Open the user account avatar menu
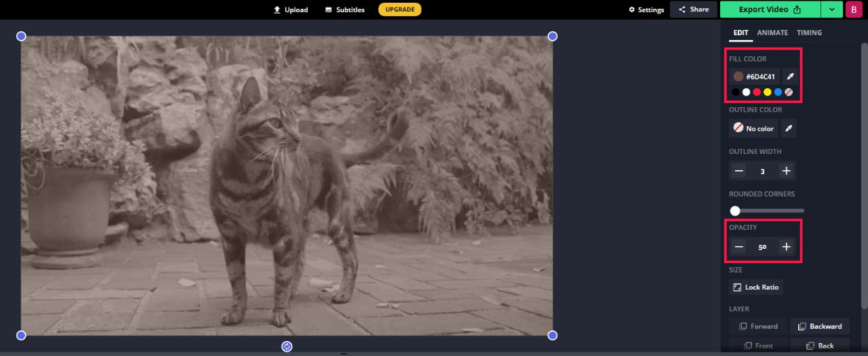This screenshot has width=868, height=356. [852, 9]
